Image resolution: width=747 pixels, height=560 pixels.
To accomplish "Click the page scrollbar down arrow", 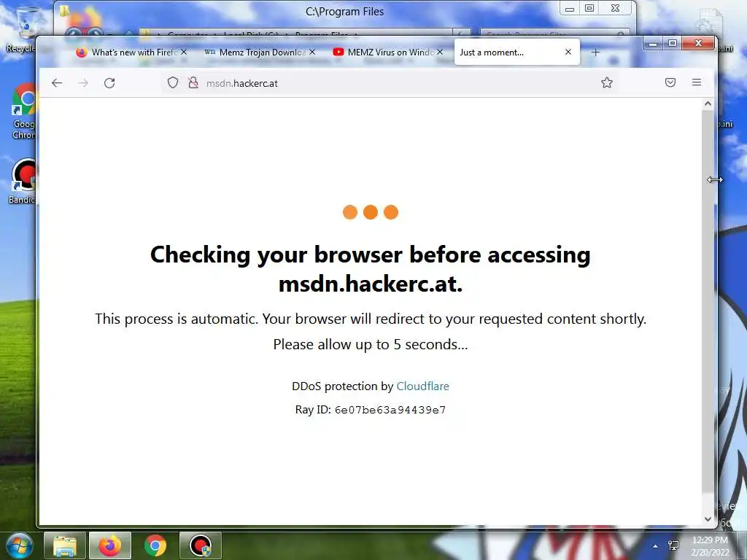I will pos(708,519).
